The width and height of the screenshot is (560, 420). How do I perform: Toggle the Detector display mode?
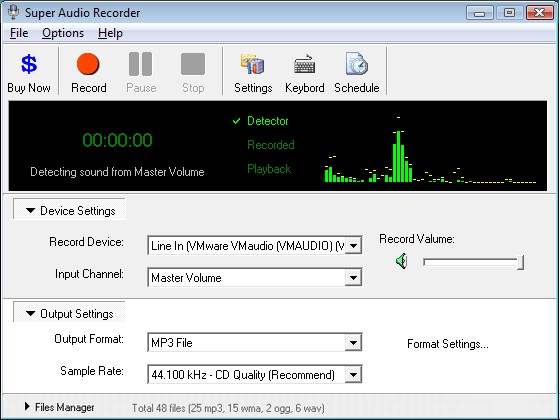point(268,121)
